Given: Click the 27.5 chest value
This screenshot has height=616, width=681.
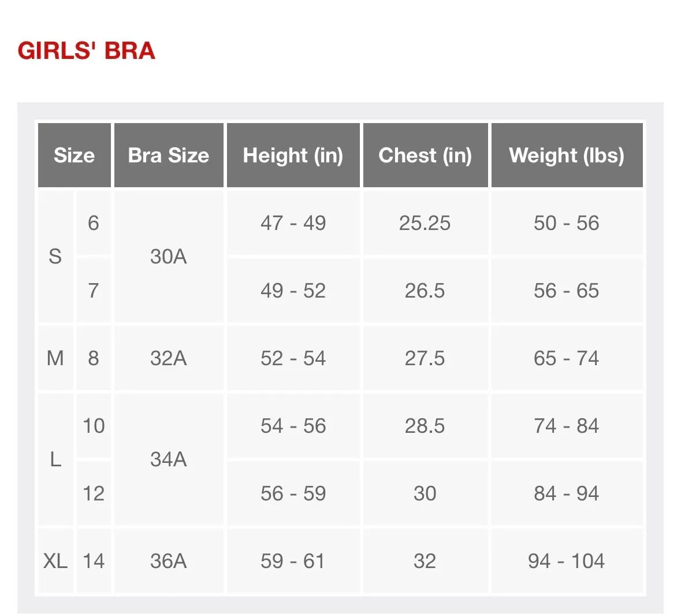Looking at the screenshot, I should [x=425, y=358].
